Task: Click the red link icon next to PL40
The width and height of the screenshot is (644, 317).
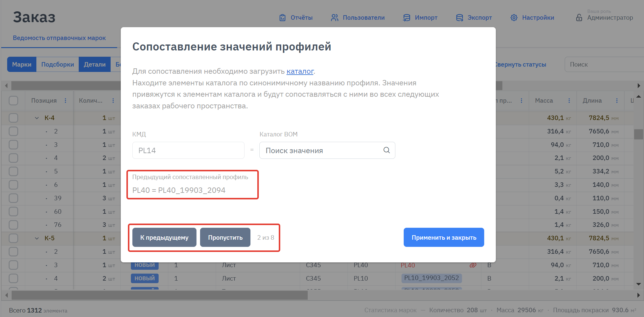Action: click(473, 265)
